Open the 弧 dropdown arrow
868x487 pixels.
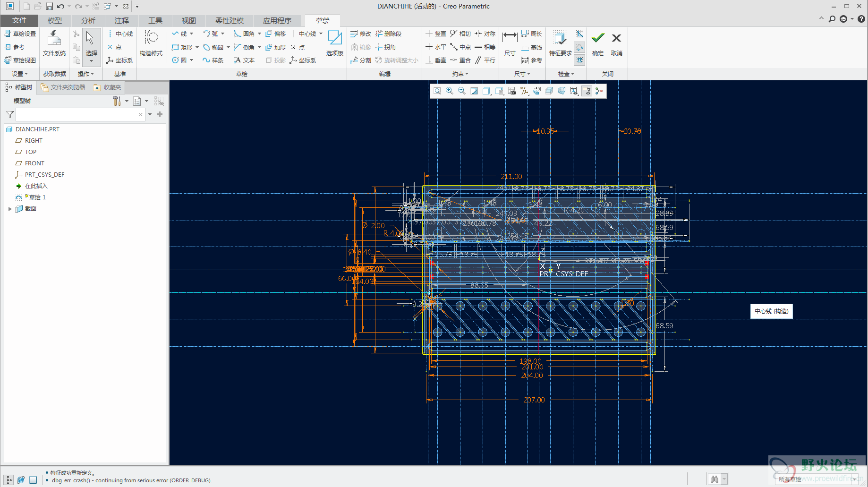click(x=223, y=34)
